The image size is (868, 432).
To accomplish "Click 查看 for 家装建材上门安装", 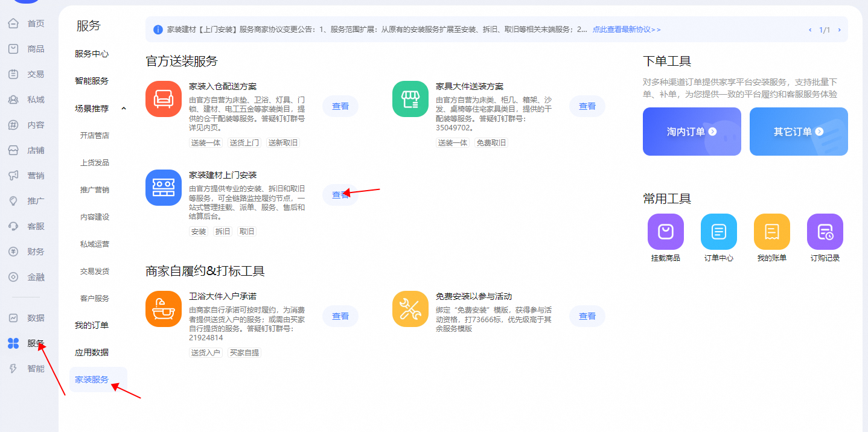I will pyautogui.click(x=340, y=195).
